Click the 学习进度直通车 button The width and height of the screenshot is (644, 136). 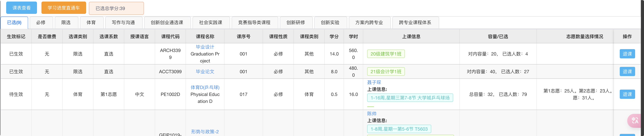pyautogui.click(x=64, y=8)
